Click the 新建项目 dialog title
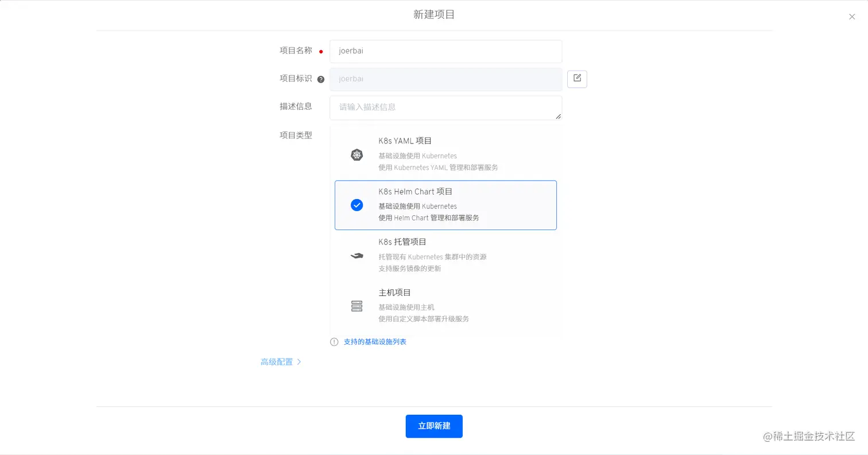Viewport: 868px width, 455px height. coord(434,15)
